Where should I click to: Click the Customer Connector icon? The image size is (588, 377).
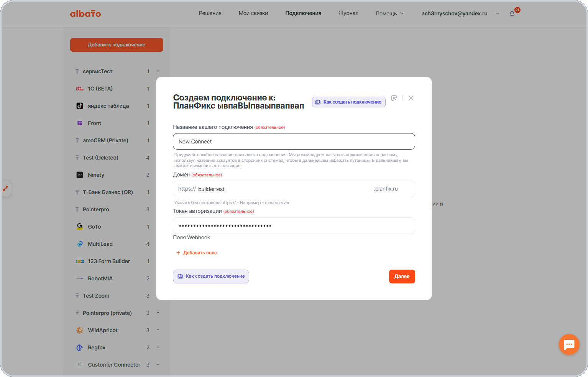[x=80, y=365]
